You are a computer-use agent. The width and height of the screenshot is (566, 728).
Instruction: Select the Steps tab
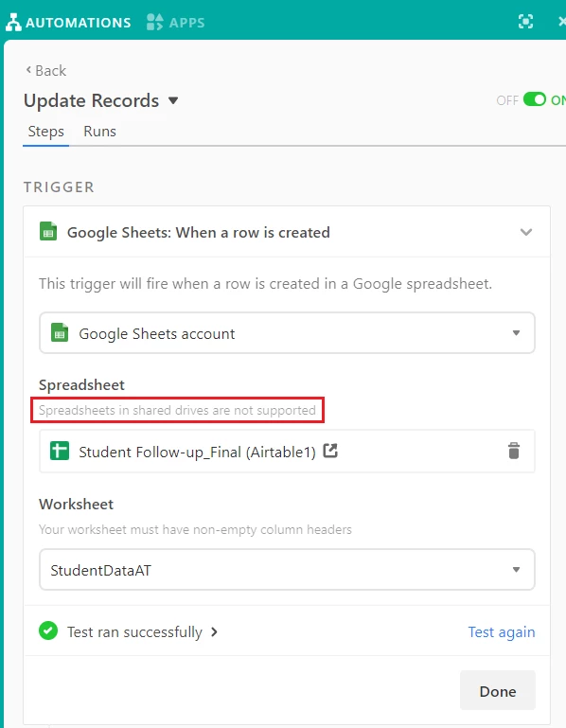coord(46,132)
